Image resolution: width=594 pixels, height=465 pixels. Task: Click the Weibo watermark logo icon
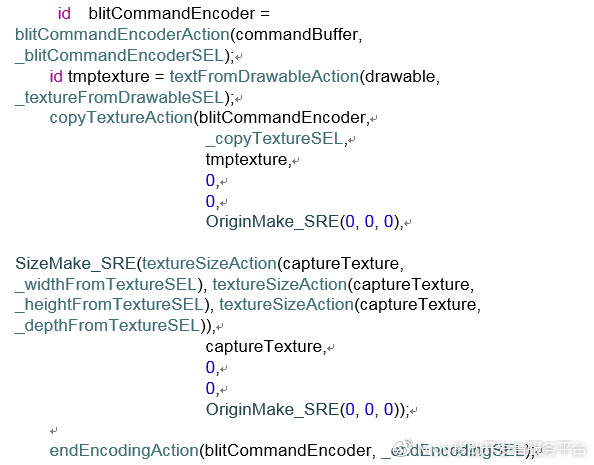point(403,448)
